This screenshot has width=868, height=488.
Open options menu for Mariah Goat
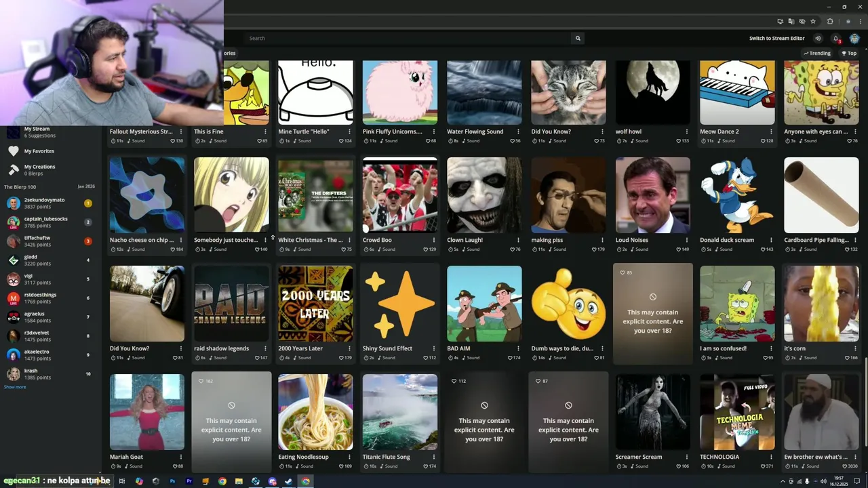pos(181,457)
